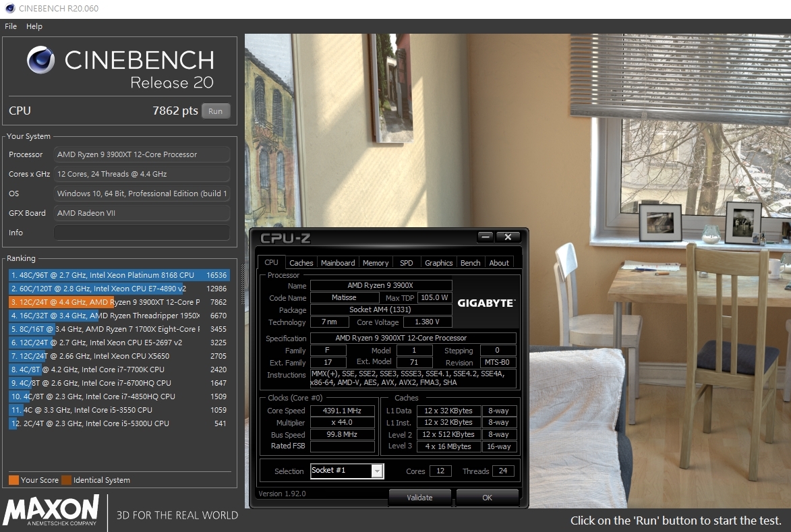The height and width of the screenshot is (532, 791).
Task: Click the Specification value in CPU-Z
Action: click(413, 338)
